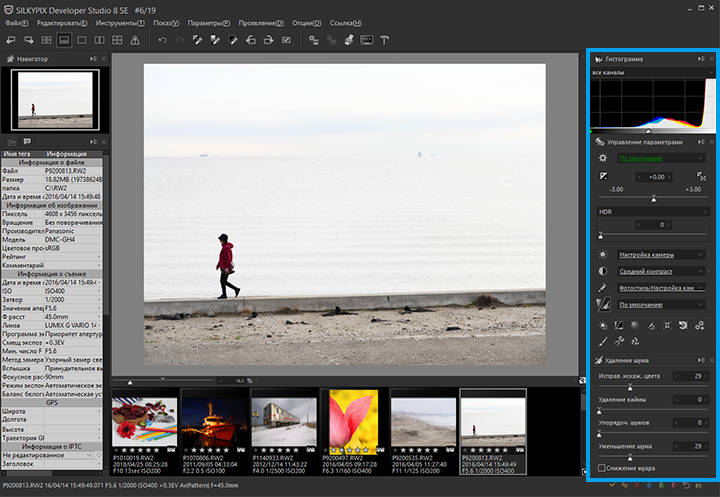Pin the Удаление шума panel with pin icon
The height and width of the screenshot is (497, 720).
point(701,360)
